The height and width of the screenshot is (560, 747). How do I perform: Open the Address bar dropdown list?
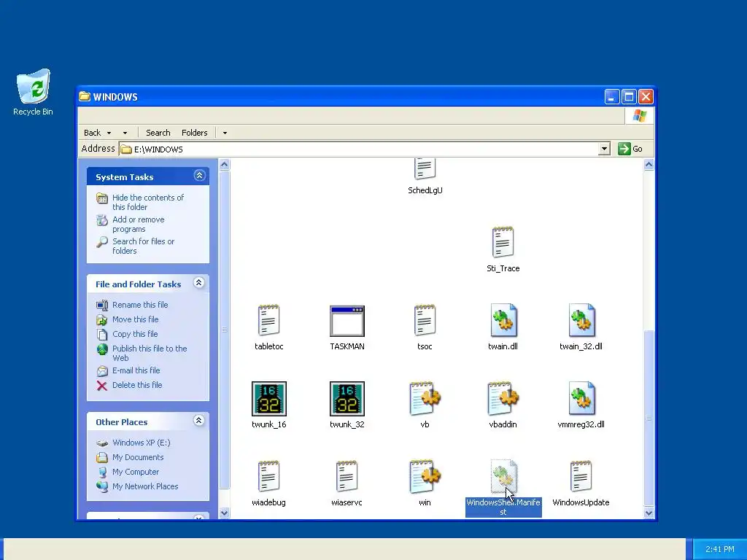pos(604,149)
